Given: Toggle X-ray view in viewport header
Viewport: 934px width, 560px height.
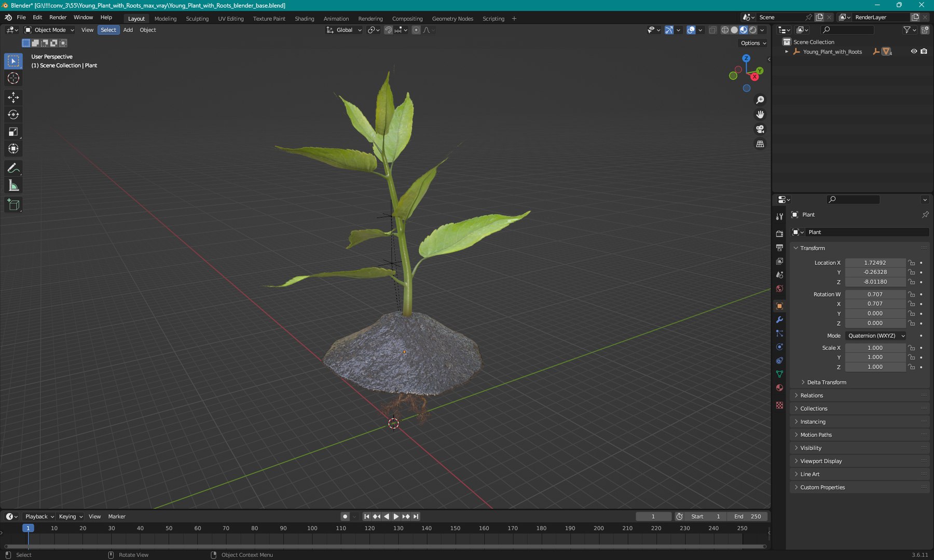Looking at the screenshot, I should point(713,30).
